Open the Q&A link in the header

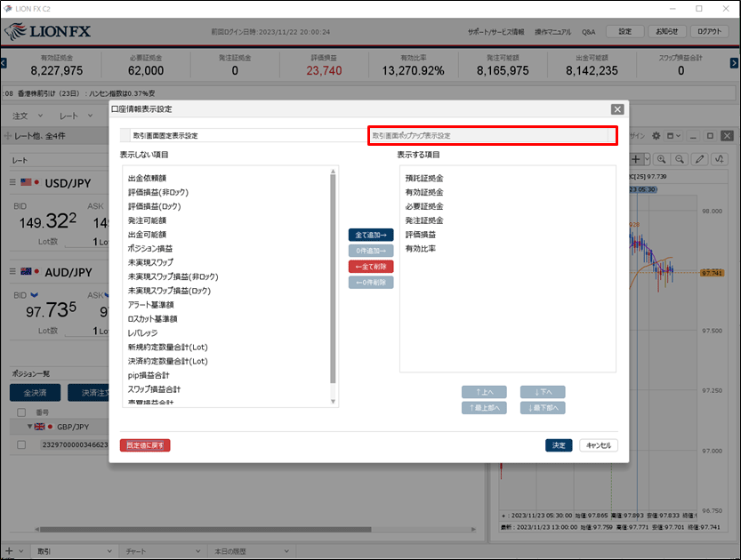point(588,32)
